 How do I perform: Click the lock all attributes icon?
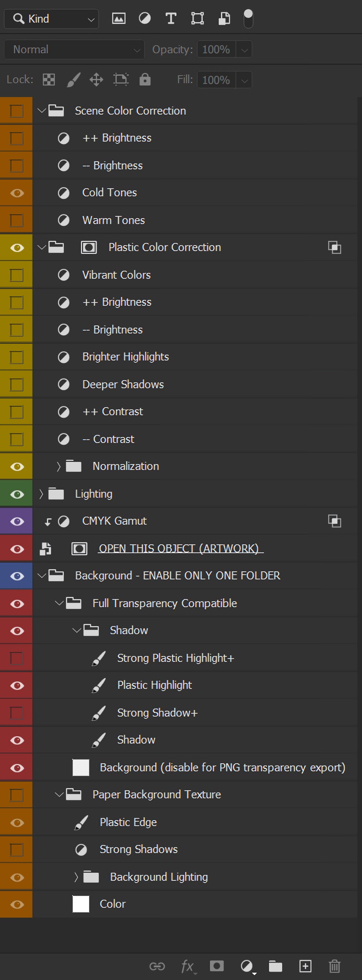145,80
